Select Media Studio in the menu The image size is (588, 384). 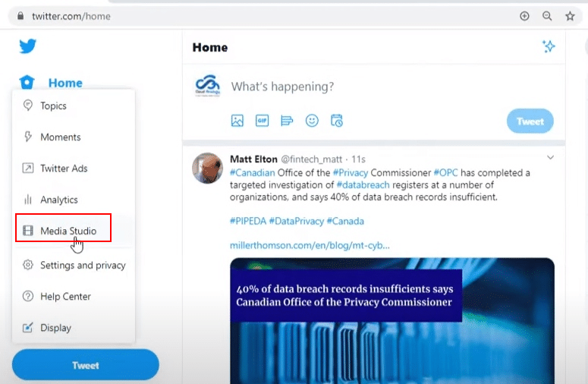click(x=74, y=231)
